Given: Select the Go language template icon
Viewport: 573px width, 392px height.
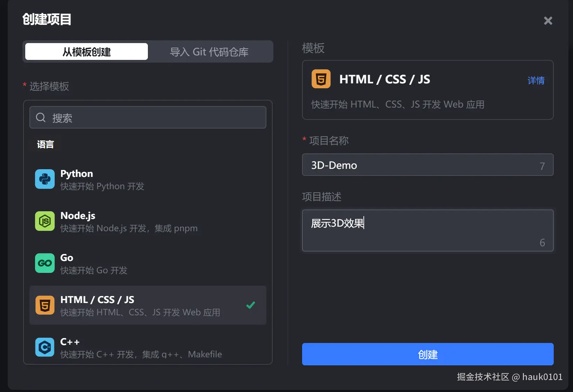Looking at the screenshot, I should tap(45, 263).
